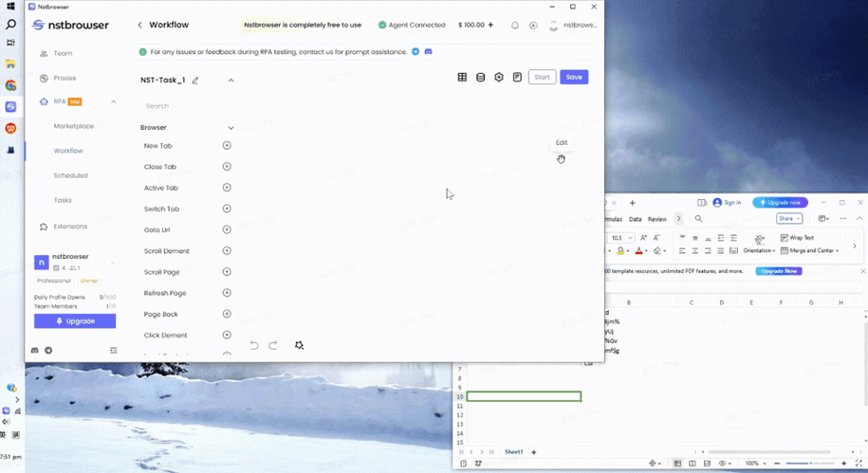Open the Discord icon in the feedback banner
The width and height of the screenshot is (868, 473).
(x=429, y=51)
